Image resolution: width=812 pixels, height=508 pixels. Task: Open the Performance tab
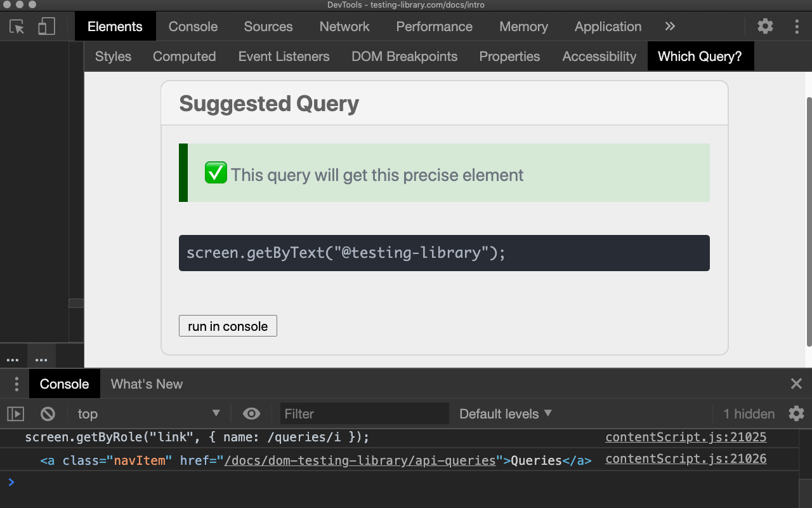(x=434, y=27)
